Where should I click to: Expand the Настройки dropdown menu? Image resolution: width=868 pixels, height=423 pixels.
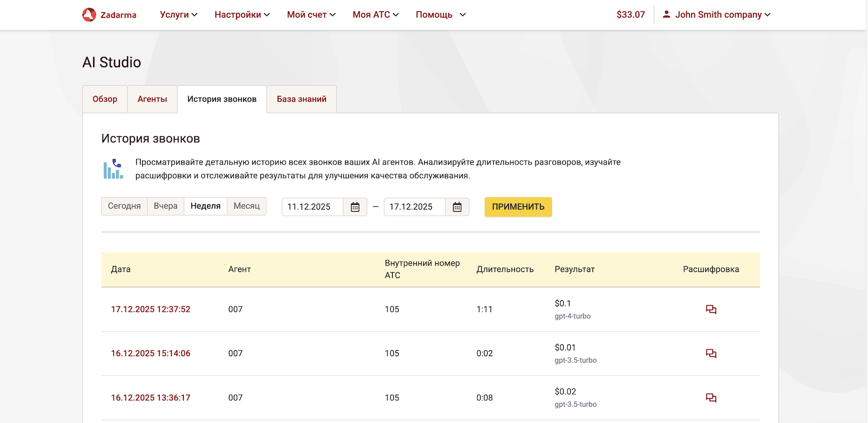coord(242,15)
